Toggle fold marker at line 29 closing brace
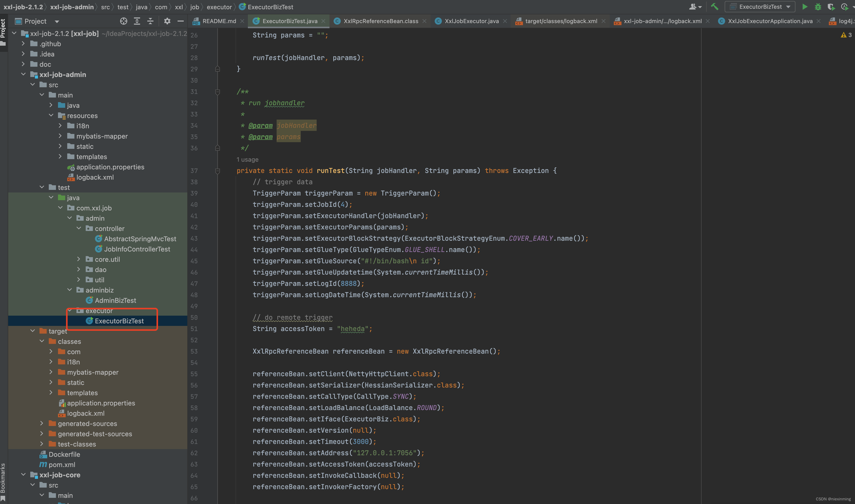This screenshot has height=504, width=855. [218, 69]
